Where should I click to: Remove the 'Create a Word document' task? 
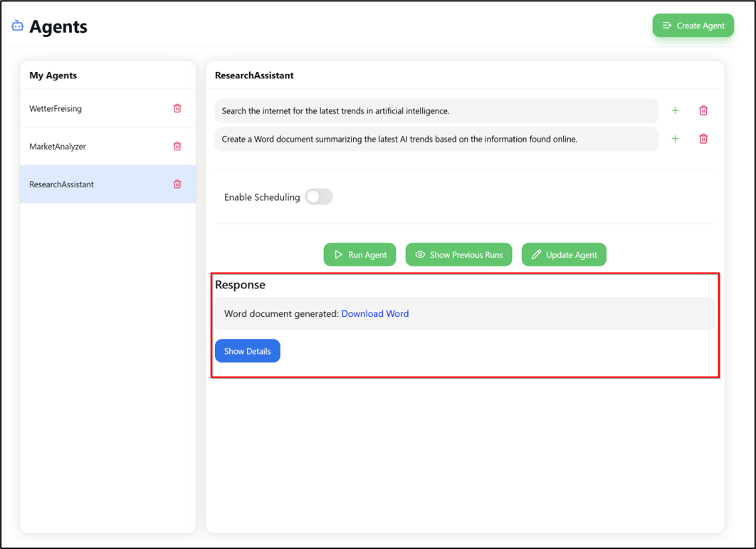[703, 139]
